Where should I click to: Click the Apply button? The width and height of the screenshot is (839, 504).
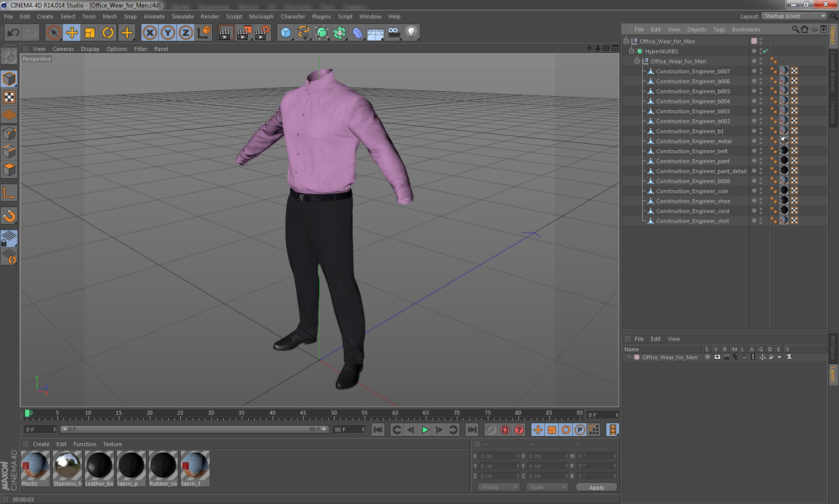pos(596,487)
